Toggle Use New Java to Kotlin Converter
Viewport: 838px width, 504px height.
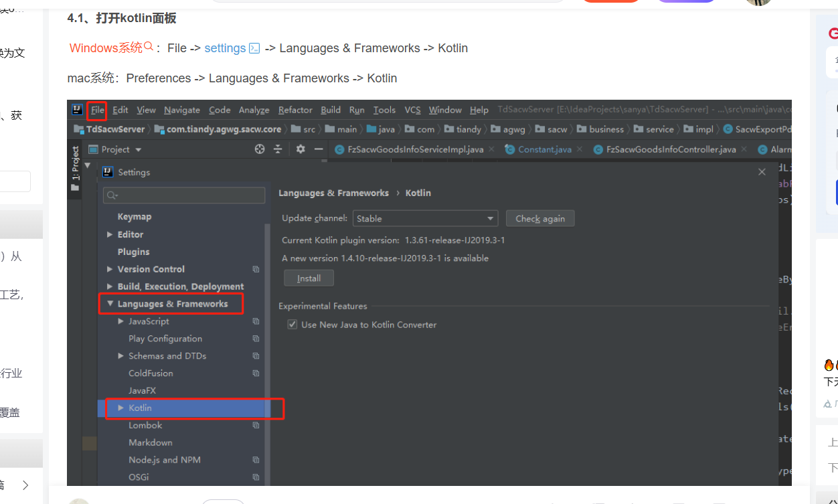click(292, 325)
